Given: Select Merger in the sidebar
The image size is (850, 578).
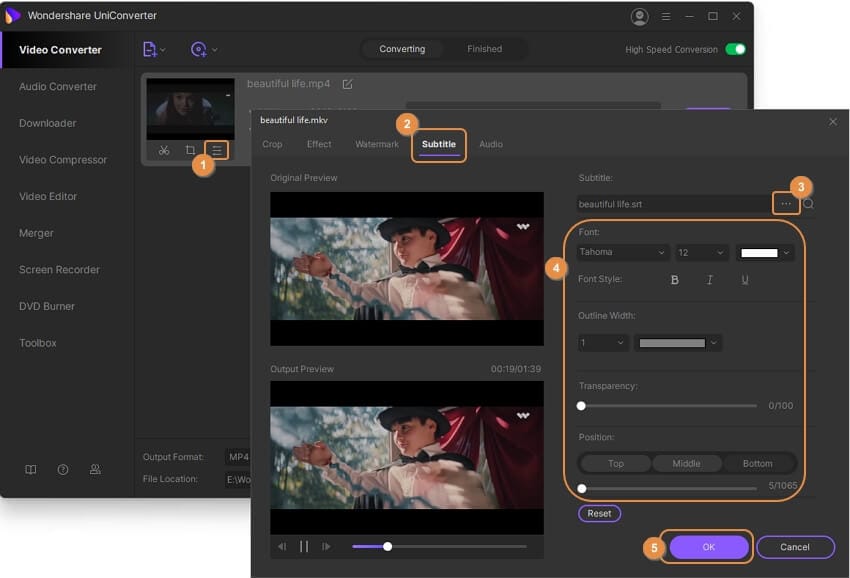Looking at the screenshot, I should point(36,233).
